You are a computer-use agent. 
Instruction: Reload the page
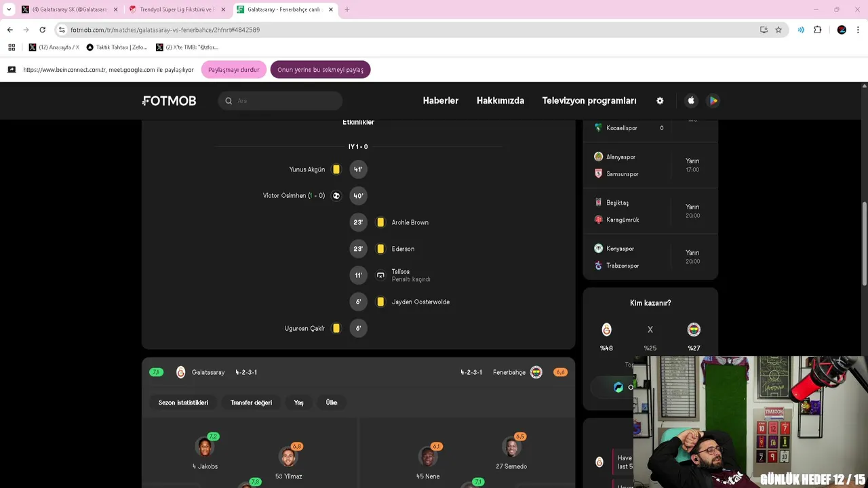tap(42, 30)
